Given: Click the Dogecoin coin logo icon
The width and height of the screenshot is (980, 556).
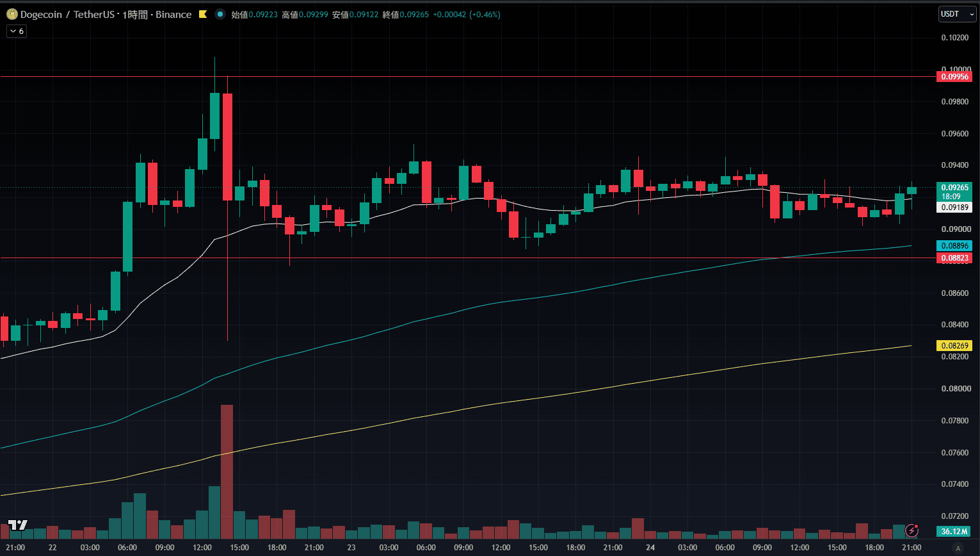Looking at the screenshot, I should (12, 14).
